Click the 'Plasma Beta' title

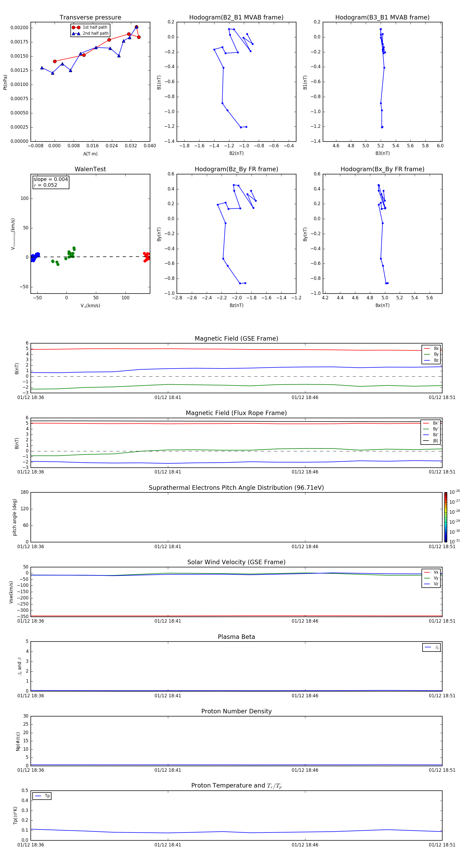click(x=236, y=637)
